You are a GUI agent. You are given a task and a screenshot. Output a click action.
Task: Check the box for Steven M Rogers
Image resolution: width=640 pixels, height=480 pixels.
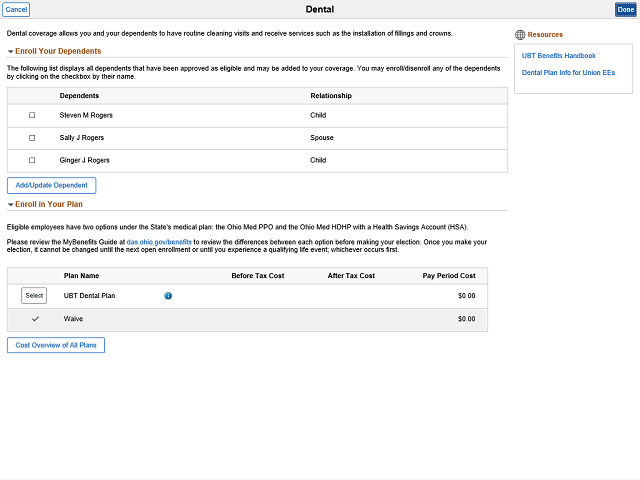(32, 116)
